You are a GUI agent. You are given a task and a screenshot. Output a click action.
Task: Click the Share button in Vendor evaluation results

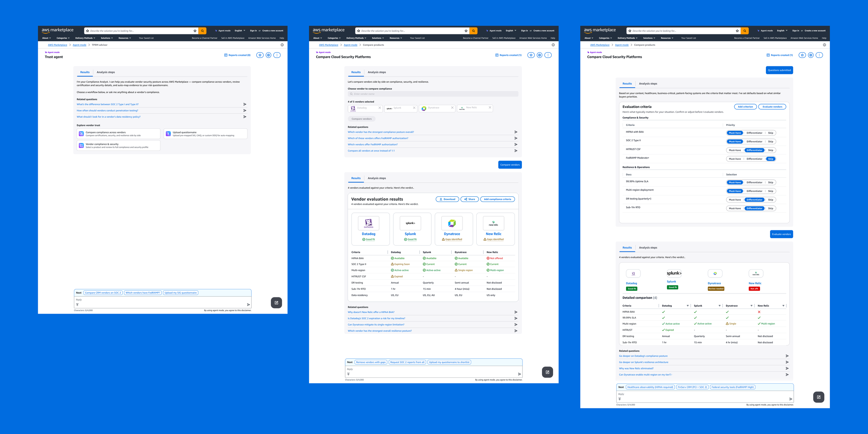click(469, 199)
